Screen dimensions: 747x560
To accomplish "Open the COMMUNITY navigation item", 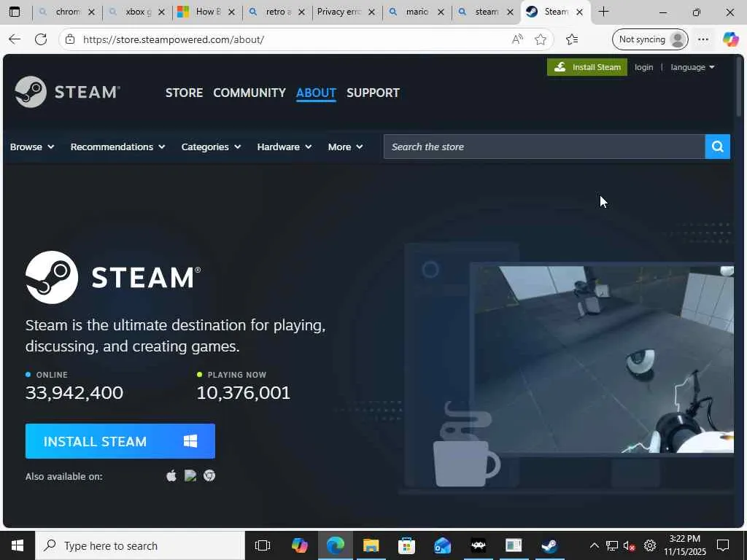I will tap(249, 93).
